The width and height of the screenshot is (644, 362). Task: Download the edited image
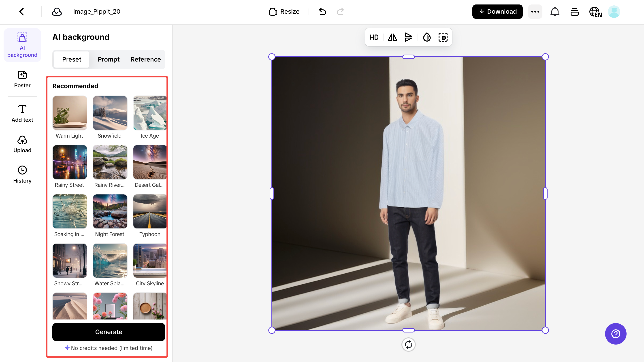pos(497,11)
